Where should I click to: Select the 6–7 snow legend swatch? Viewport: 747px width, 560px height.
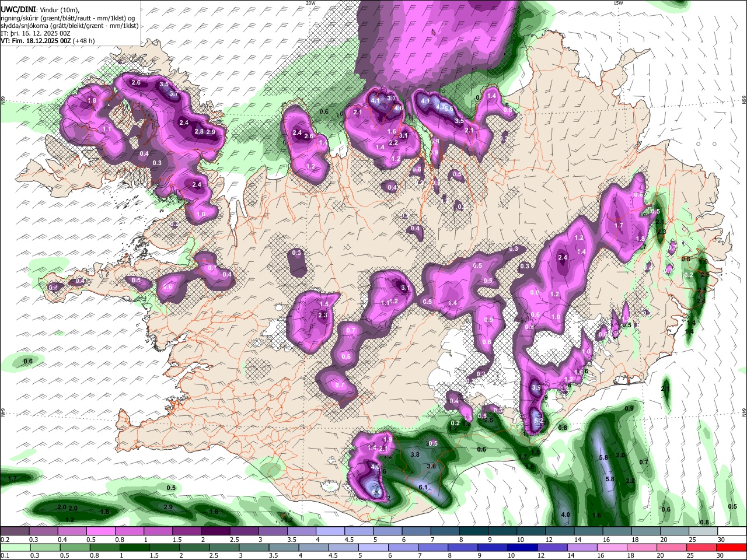point(416,531)
